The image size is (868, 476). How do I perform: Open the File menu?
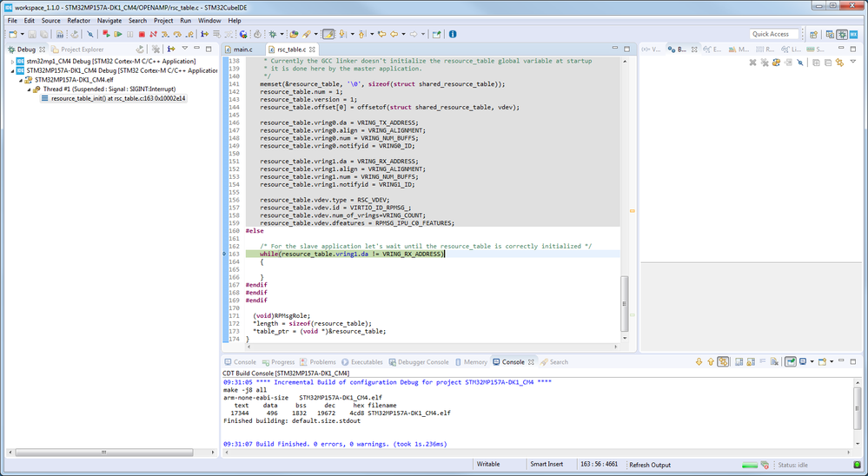(12, 21)
